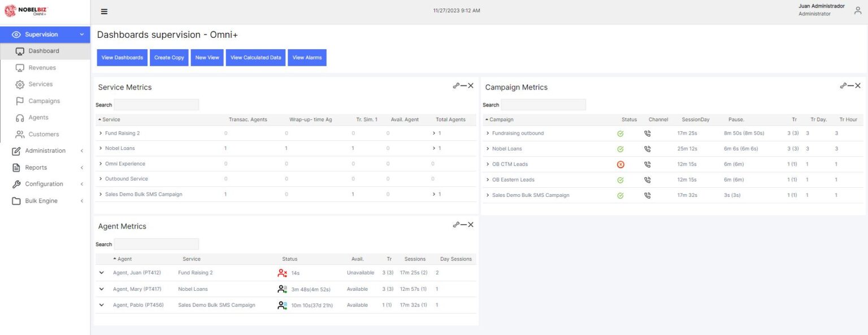Click green status check for Fundraising outbound
This screenshot has height=335, width=868.
(620, 134)
